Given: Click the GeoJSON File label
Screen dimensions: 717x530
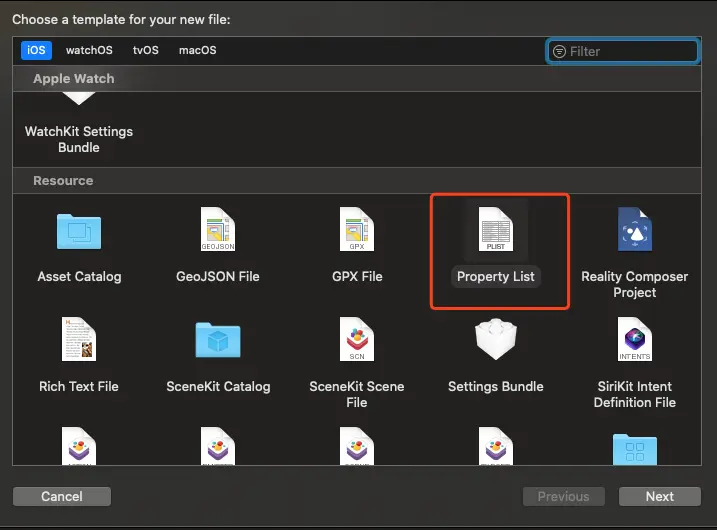Looking at the screenshot, I should pyautogui.click(x=218, y=277).
